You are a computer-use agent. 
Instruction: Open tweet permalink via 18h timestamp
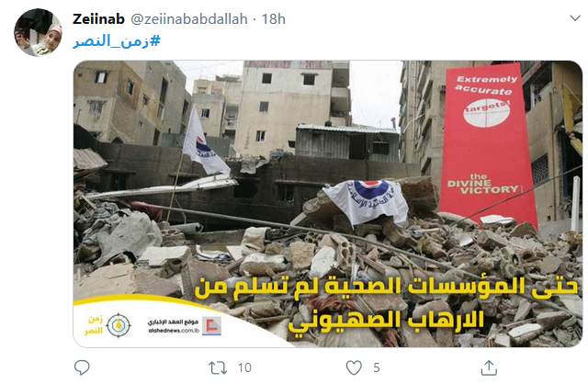(274, 18)
